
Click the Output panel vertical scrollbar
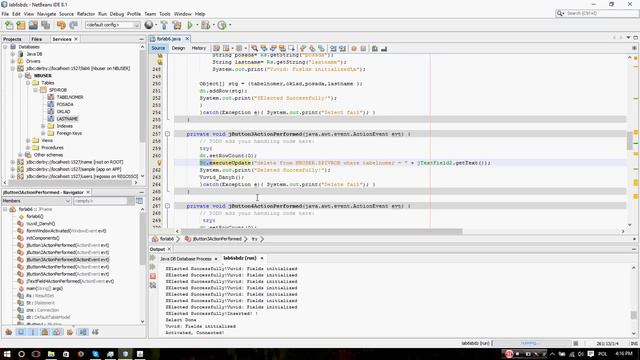(633, 315)
